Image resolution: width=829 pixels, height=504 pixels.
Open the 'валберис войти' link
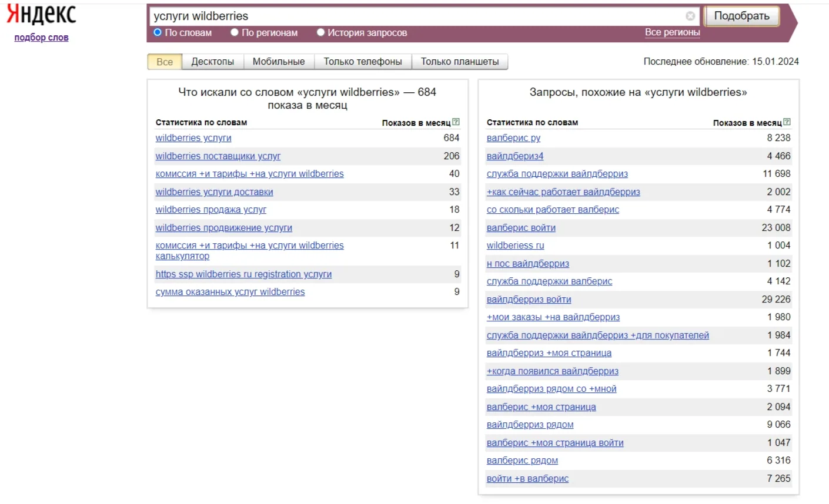521,228
